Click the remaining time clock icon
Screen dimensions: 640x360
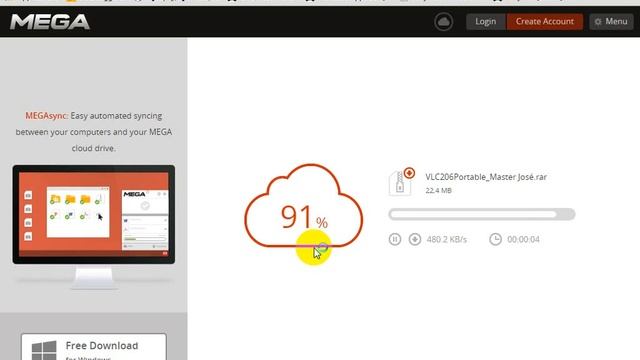click(x=496, y=239)
